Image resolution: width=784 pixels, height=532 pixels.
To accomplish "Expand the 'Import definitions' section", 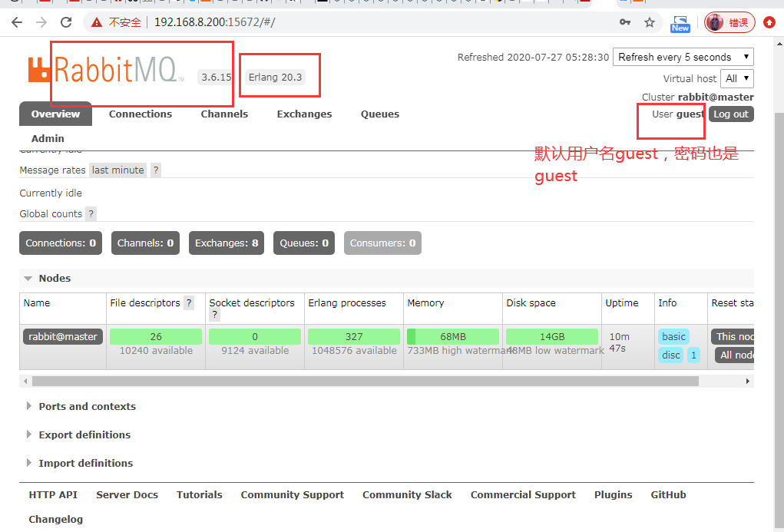I will (85, 463).
